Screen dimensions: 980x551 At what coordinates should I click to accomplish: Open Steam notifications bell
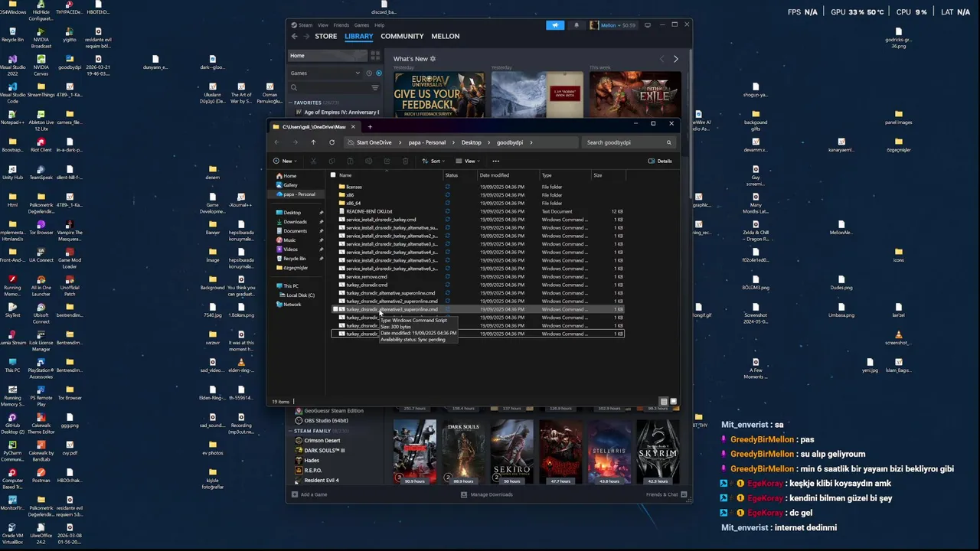577,25
